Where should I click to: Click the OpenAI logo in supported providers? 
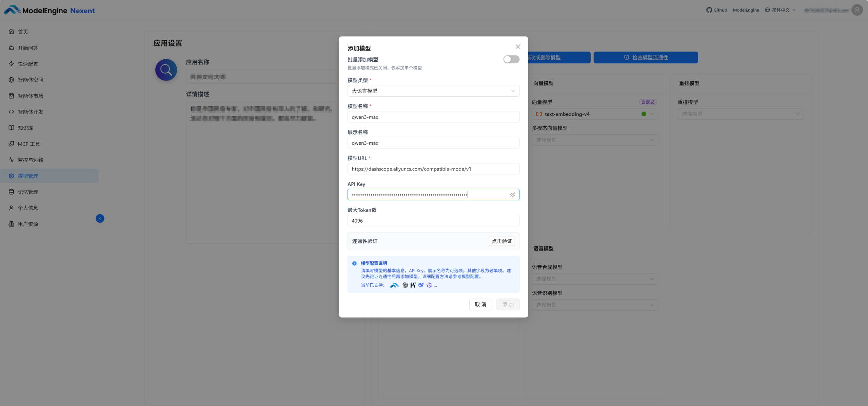(405, 285)
